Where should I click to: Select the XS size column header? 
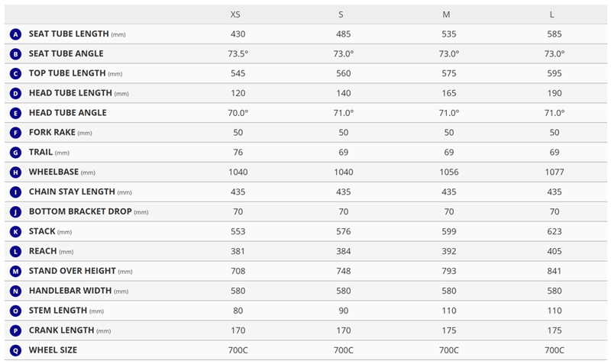point(235,14)
